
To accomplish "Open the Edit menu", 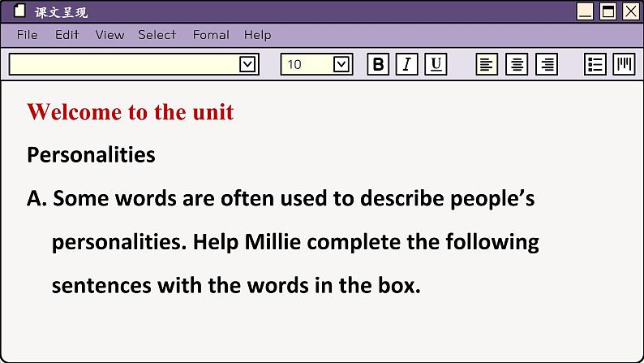I will point(67,35).
